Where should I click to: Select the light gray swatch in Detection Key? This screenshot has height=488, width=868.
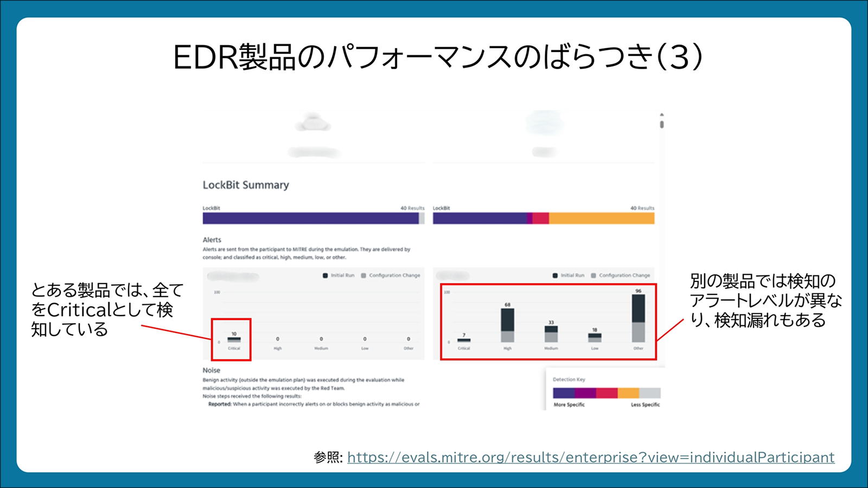[x=650, y=393]
